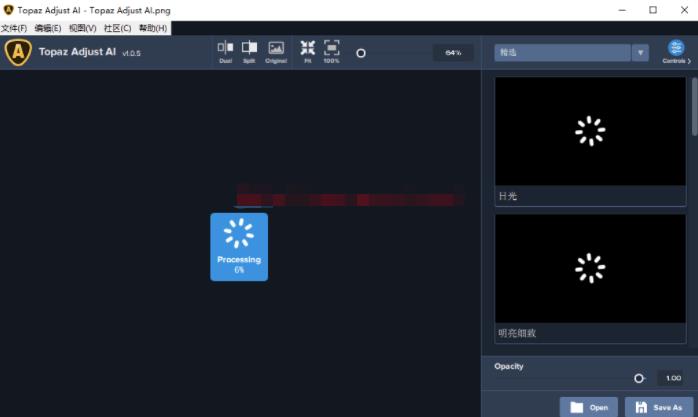This screenshot has height=417, width=698.
Task: Select the Dual view icon
Action: [225, 52]
